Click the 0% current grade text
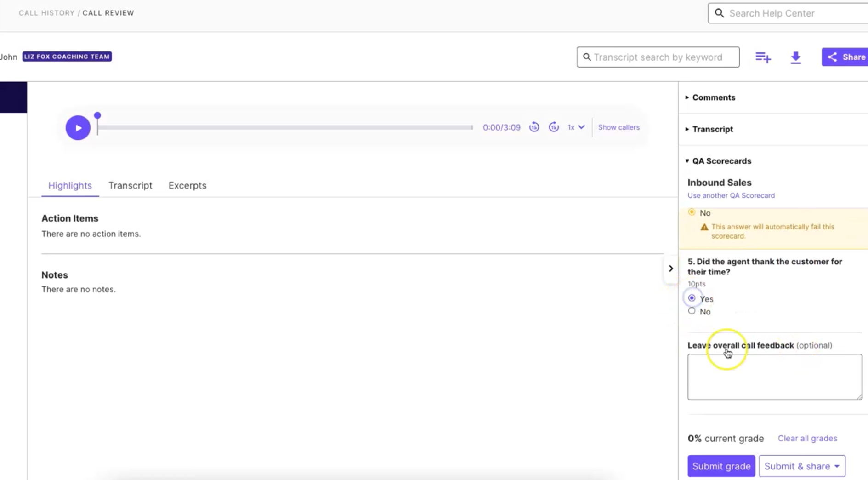The image size is (868, 480). [x=726, y=438]
